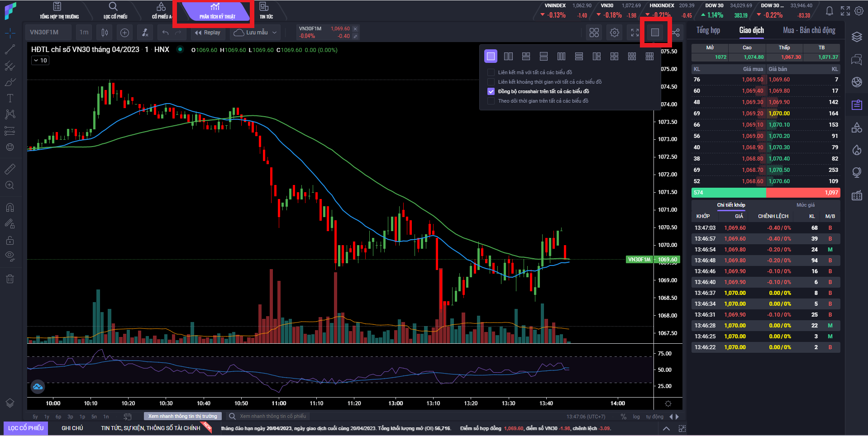Open the Tin tức menu

tap(266, 11)
